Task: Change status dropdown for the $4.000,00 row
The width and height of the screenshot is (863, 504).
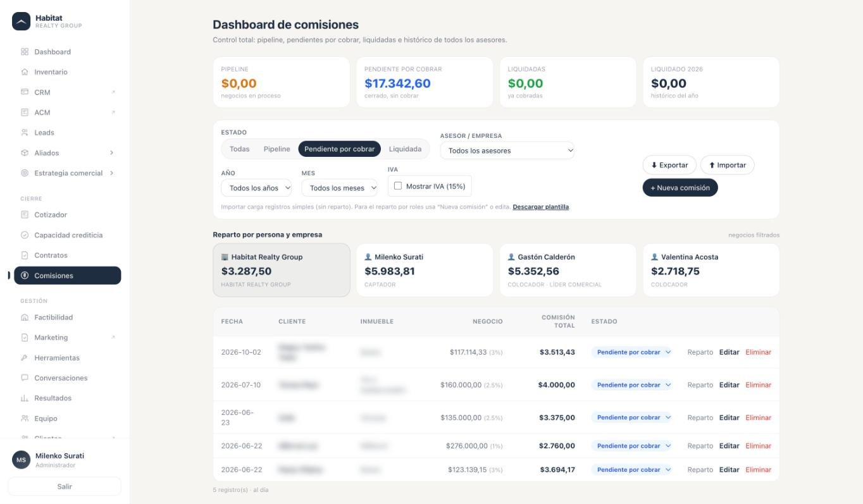Action: [x=631, y=385]
